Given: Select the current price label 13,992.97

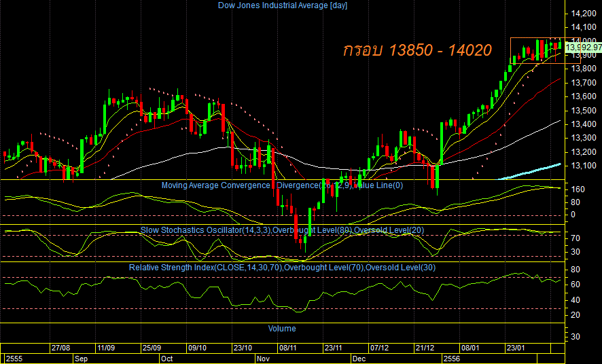Looking at the screenshot, I should click(584, 47).
